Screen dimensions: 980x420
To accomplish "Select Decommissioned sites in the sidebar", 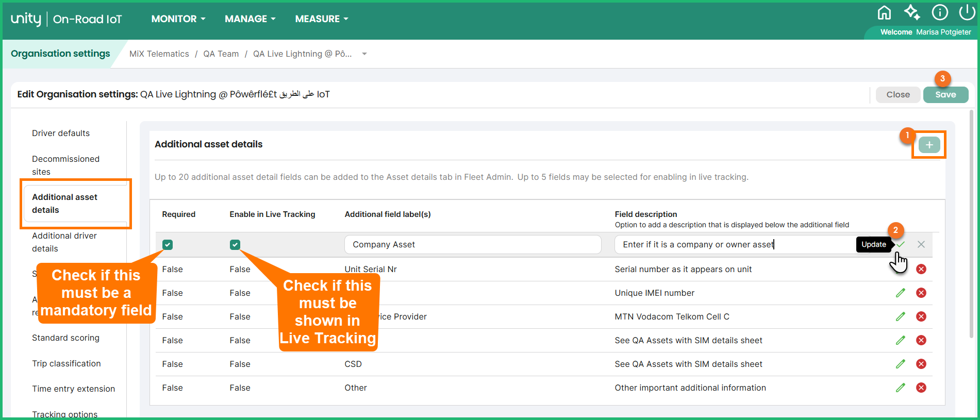I will coord(65,165).
